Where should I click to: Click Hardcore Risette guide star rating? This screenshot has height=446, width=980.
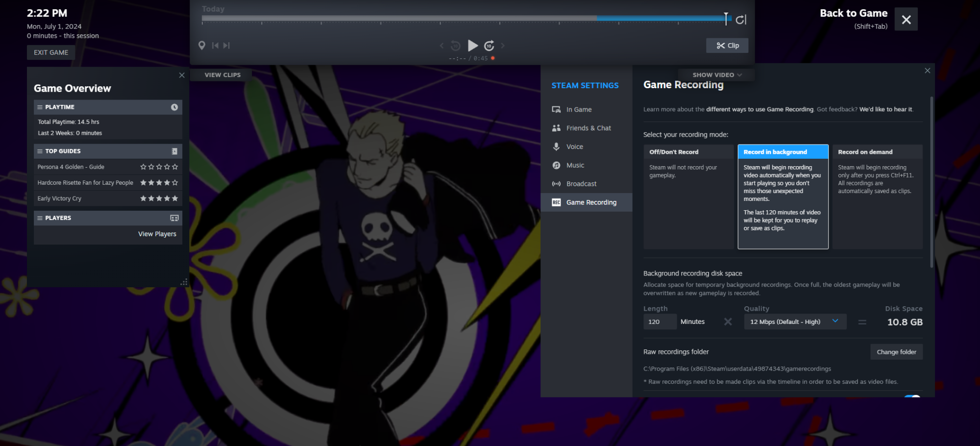[x=159, y=183]
